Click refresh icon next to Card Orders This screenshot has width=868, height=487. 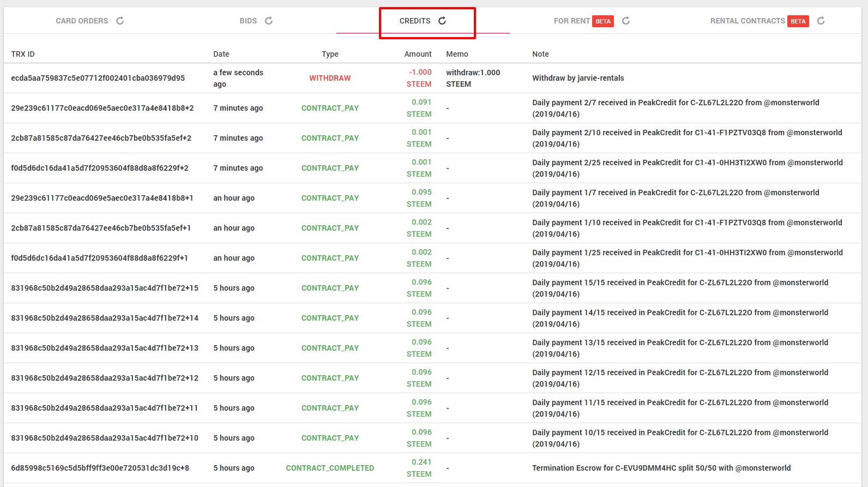point(120,21)
